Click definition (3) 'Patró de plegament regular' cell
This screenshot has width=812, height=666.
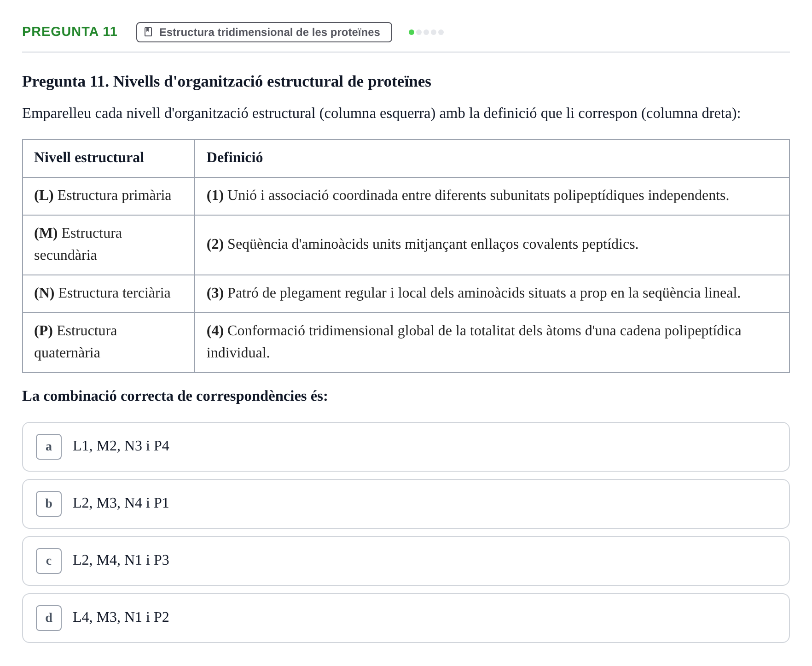click(x=492, y=294)
